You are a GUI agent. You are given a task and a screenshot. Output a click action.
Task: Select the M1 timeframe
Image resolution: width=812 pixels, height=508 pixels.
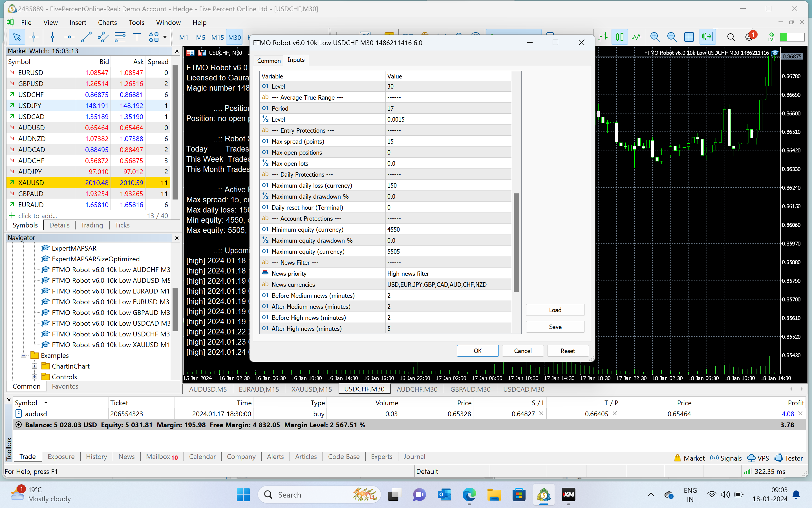[184, 37]
